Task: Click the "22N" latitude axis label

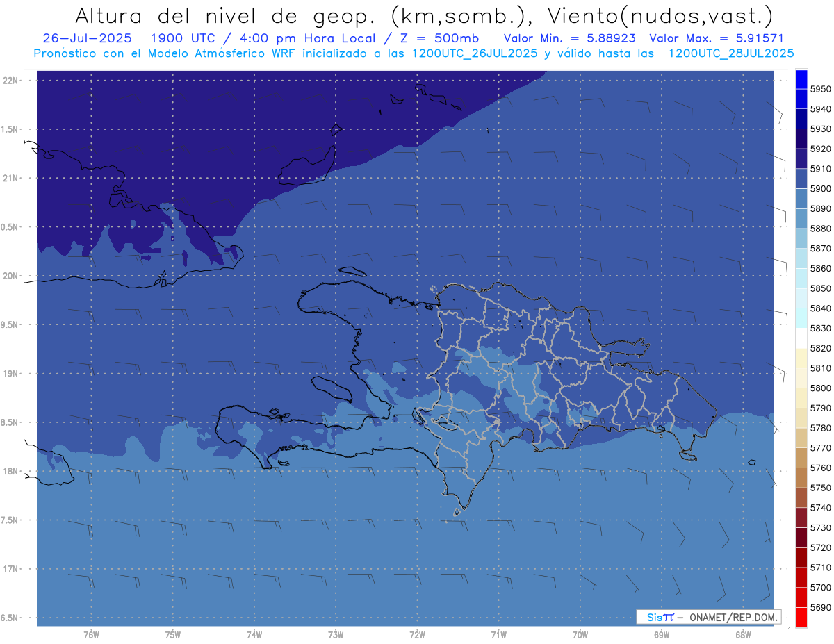Action: click(12, 80)
